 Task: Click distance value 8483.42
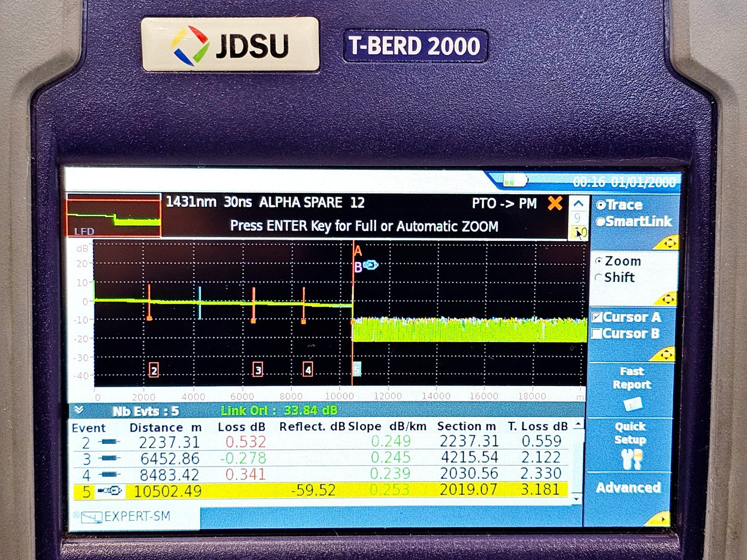pyautogui.click(x=169, y=475)
